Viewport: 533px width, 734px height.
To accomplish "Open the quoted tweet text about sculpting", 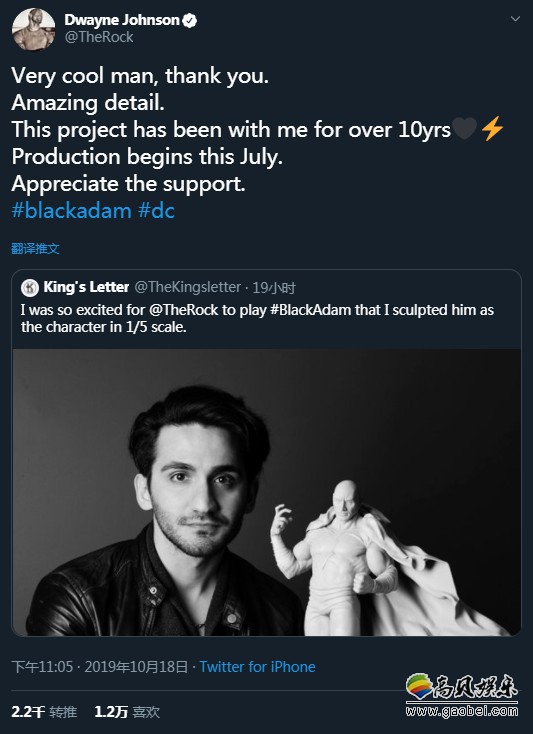I will (257, 318).
